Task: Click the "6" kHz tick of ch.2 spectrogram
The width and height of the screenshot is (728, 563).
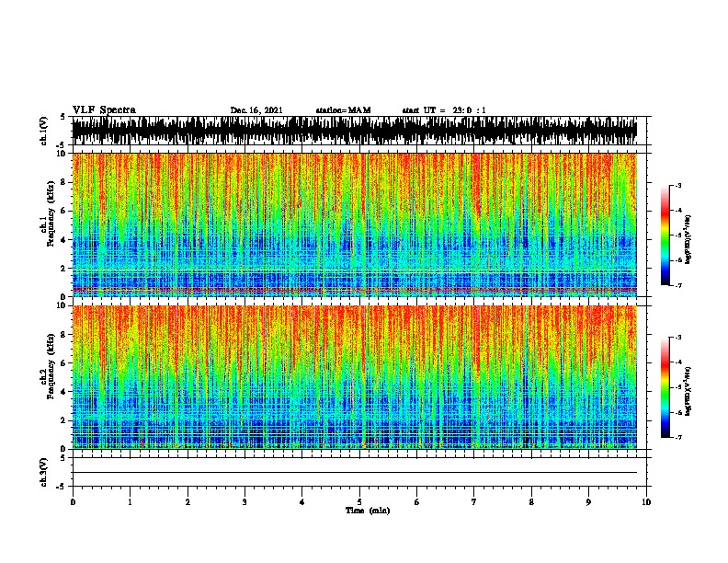Action: pos(64,362)
